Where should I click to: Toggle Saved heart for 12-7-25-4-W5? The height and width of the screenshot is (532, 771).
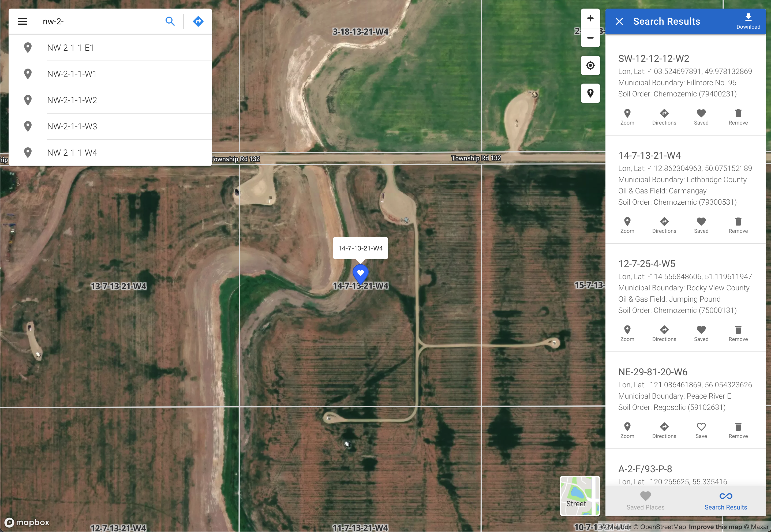701,333
